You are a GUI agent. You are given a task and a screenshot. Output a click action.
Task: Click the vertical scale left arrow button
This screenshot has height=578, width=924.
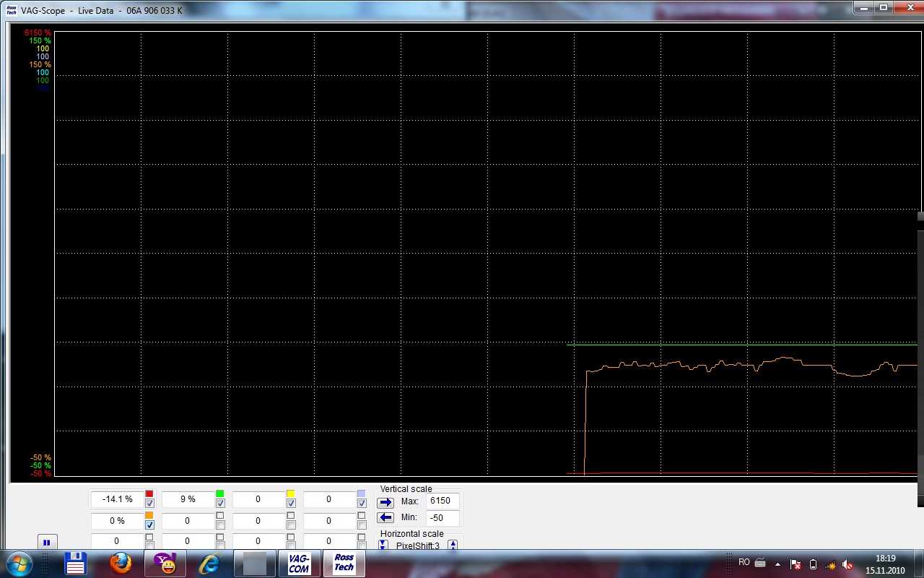tap(385, 517)
